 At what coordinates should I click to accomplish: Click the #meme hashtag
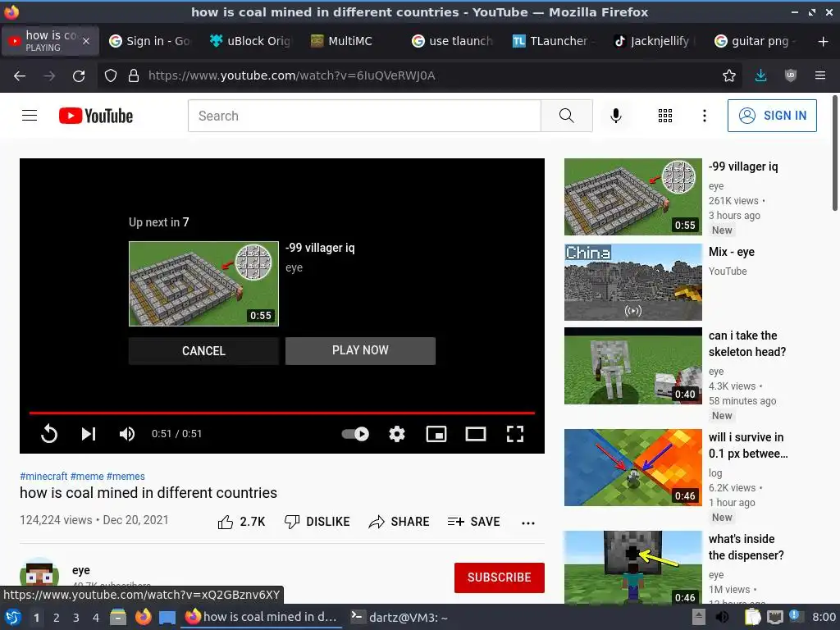pyautogui.click(x=87, y=477)
